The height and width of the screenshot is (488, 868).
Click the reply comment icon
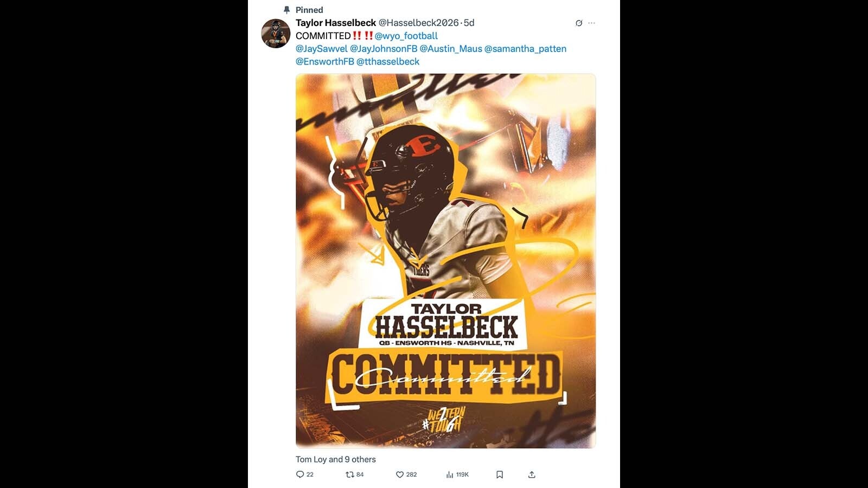(x=300, y=474)
